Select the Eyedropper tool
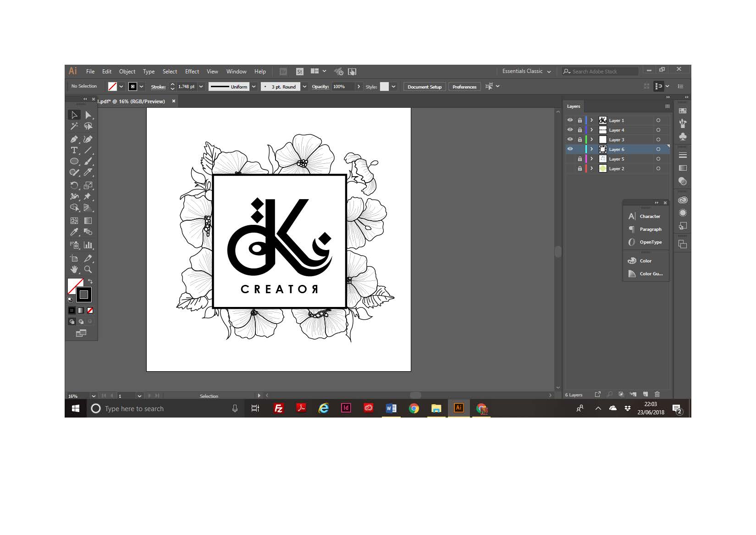The image size is (756, 535). (x=75, y=231)
